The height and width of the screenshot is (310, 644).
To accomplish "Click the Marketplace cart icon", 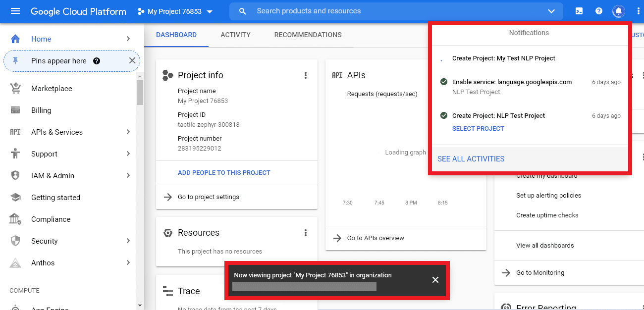I will point(15,89).
